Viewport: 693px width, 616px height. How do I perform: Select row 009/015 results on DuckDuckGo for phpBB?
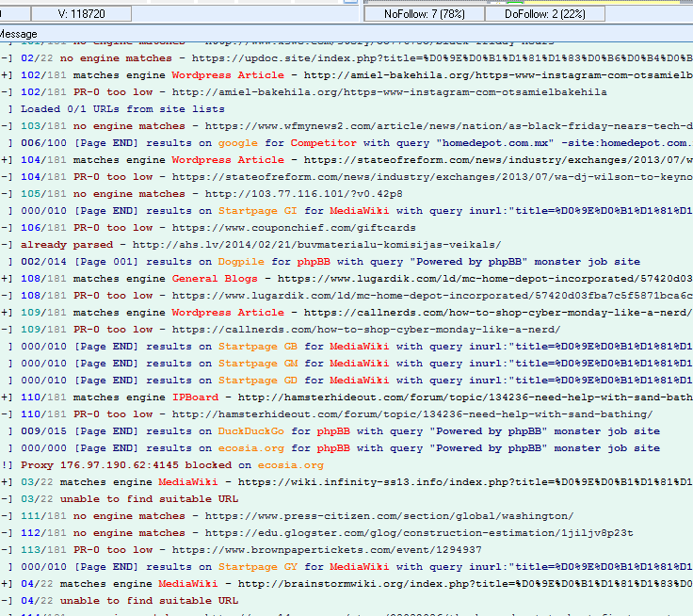346,431
